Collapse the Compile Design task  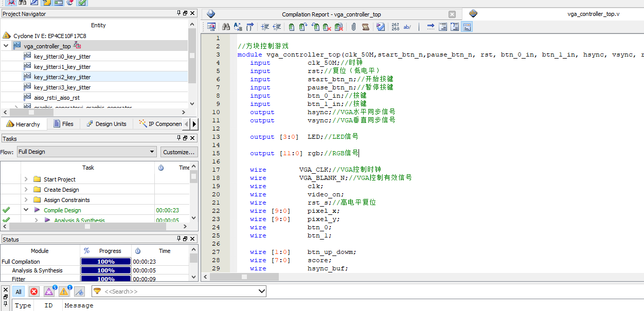[26, 210]
